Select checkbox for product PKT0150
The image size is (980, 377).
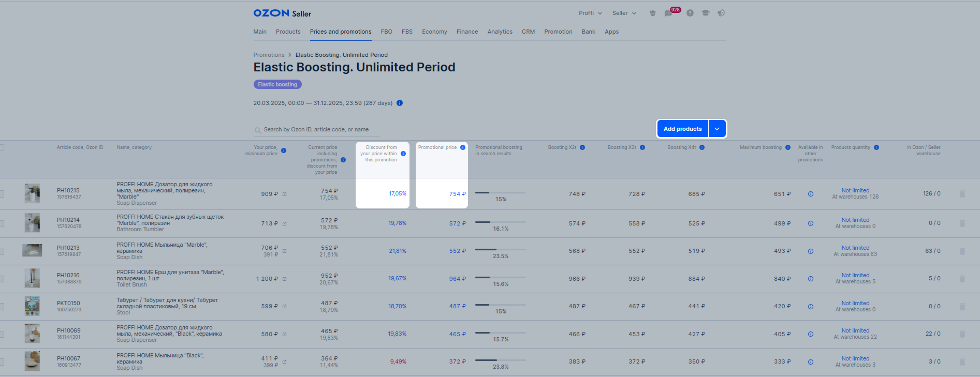(x=2, y=307)
